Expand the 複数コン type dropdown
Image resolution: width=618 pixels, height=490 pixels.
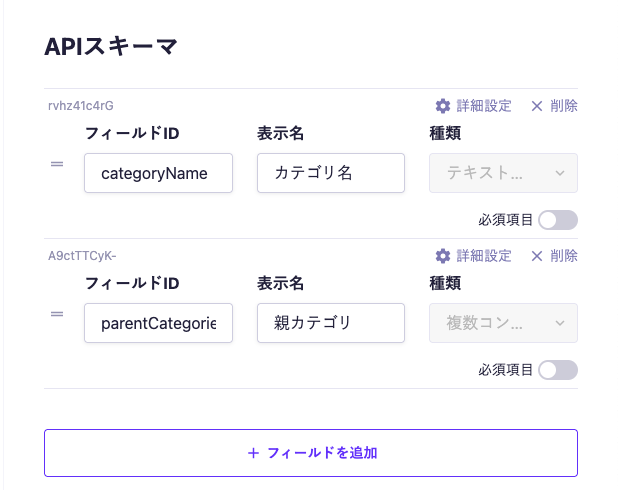click(503, 323)
